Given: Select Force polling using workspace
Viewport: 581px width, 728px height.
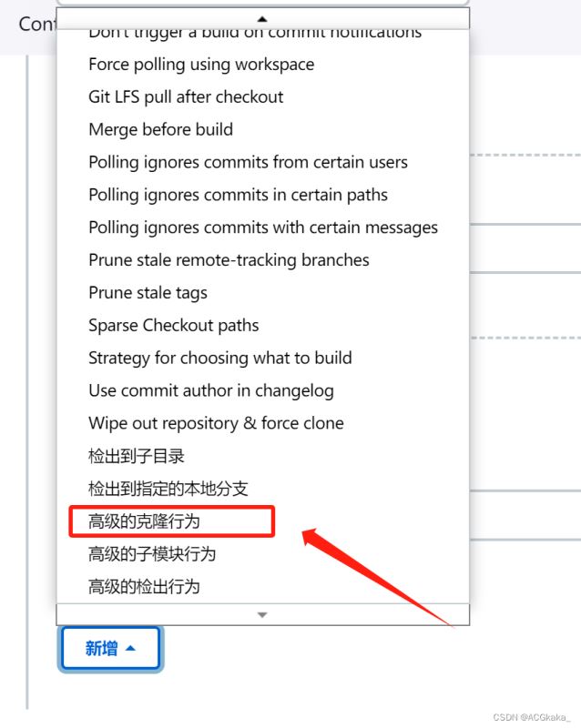Looking at the screenshot, I should click(x=262, y=64).
